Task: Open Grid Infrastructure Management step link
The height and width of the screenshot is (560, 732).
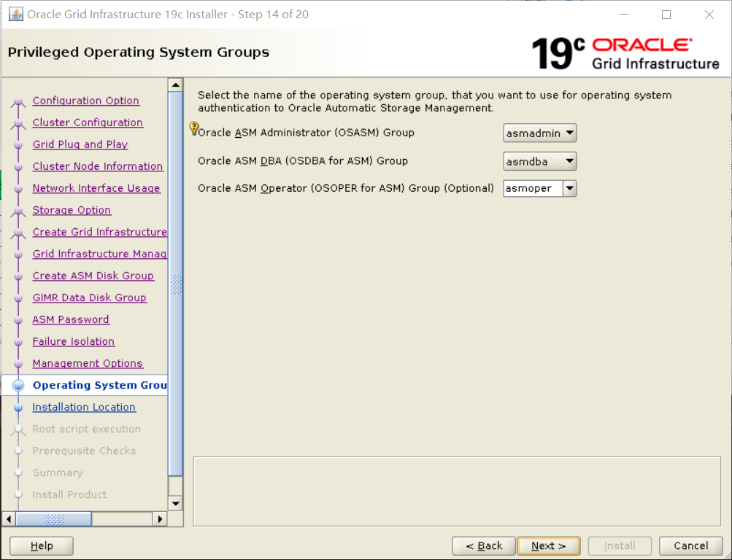Action: [x=99, y=254]
